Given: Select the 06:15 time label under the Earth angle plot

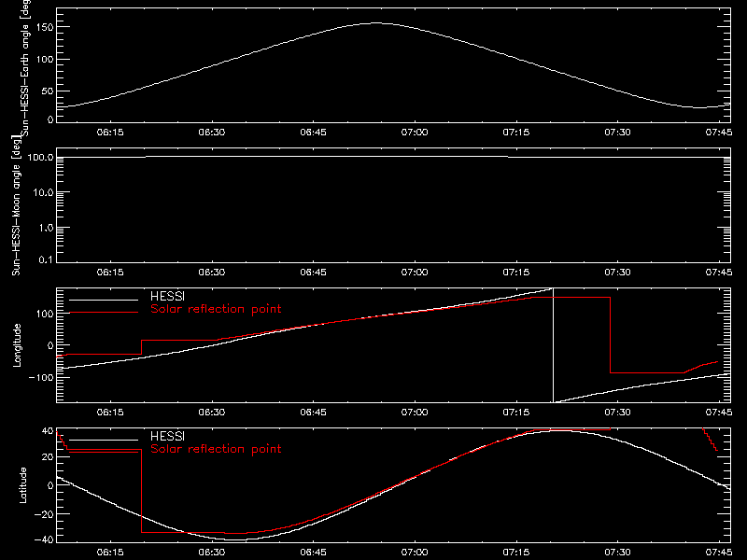Looking at the screenshot, I should point(110,132).
